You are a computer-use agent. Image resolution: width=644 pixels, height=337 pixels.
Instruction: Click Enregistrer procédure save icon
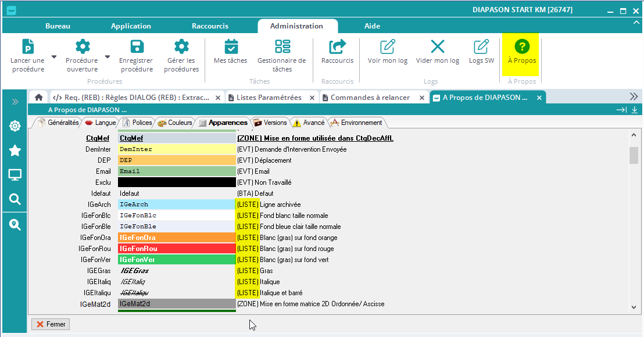click(x=136, y=47)
